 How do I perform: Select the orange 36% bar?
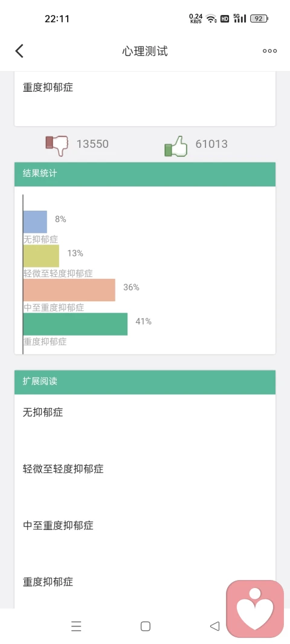click(x=69, y=290)
